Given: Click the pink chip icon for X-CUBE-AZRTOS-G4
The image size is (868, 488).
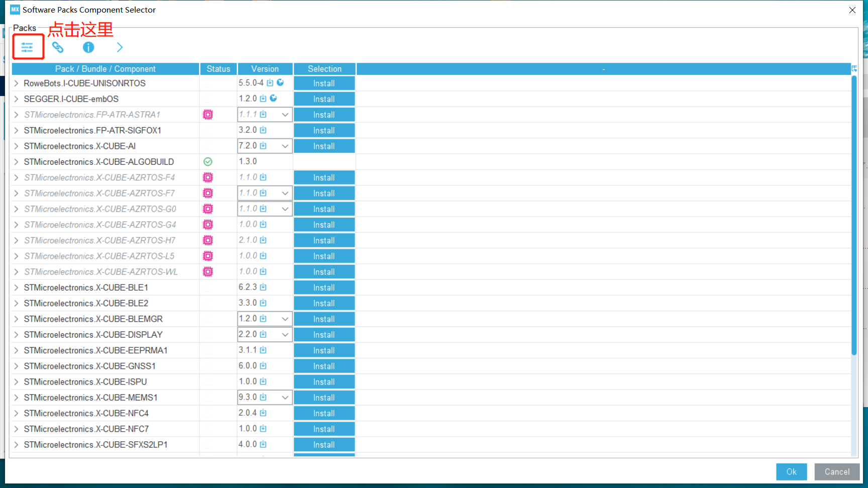Looking at the screenshot, I should pyautogui.click(x=208, y=224).
